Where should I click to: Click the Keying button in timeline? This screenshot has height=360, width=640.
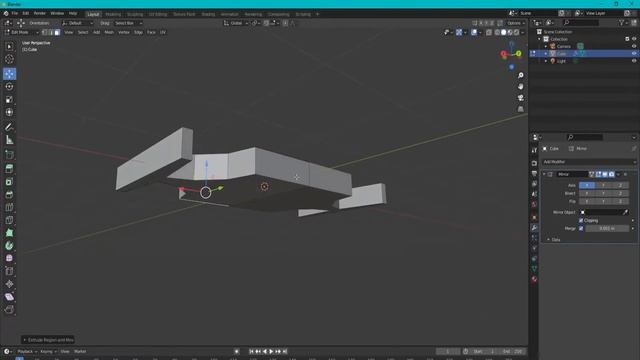click(x=48, y=351)
